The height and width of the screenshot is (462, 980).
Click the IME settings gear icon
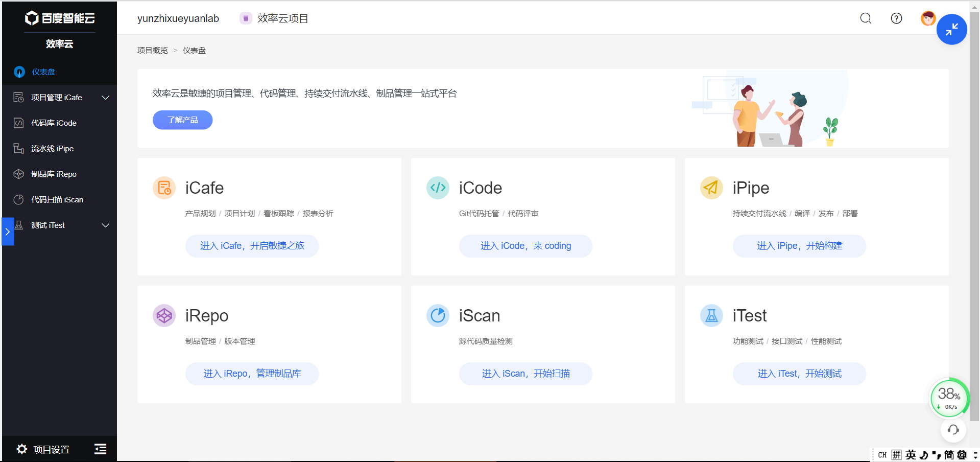click(962, 455)
